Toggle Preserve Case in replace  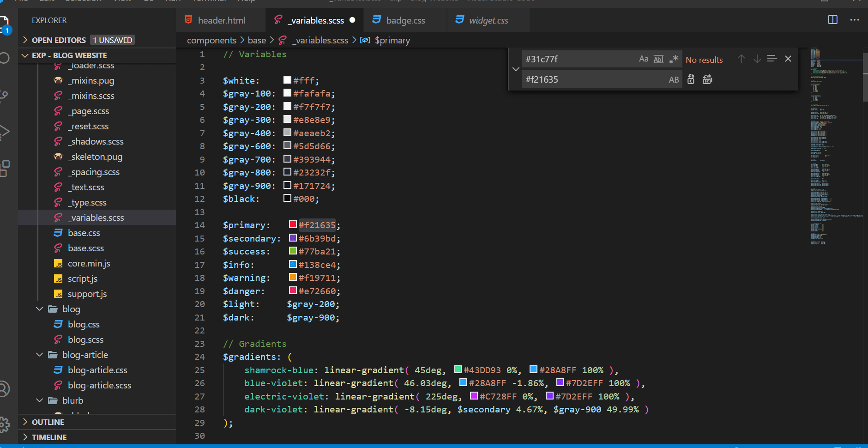[x=674, y=79]
